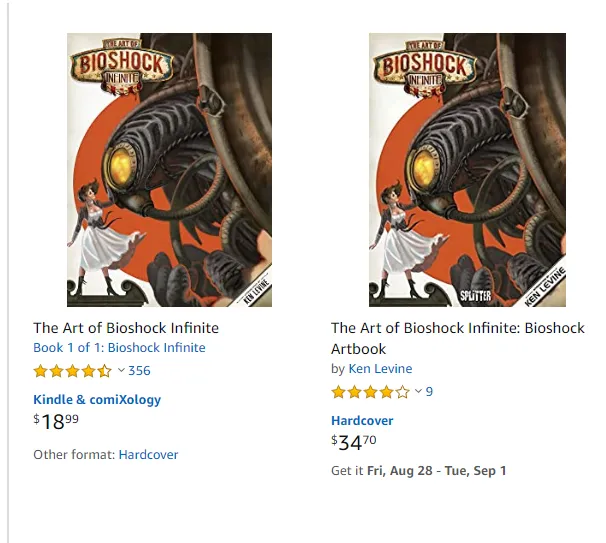606x543 pixels.
Task: Choose the 'Other format: Hardcover' link
Action: point(148,454)
